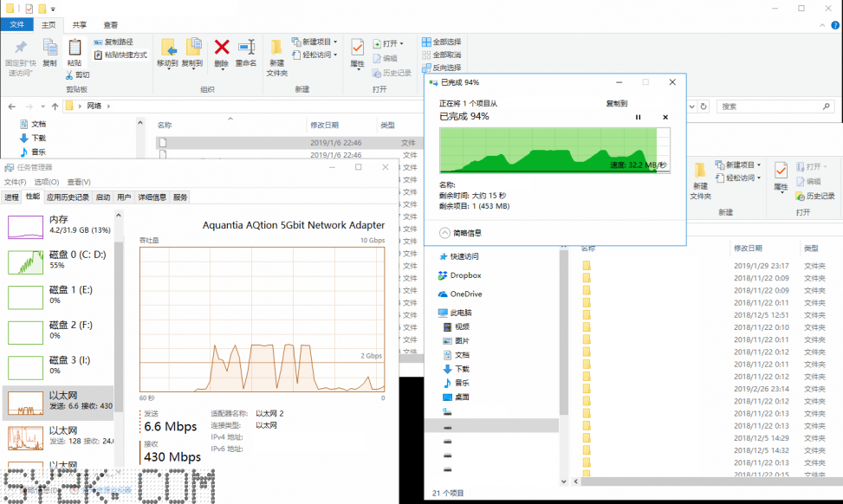This screenshot has width=843, height=504.
Task: Click Task Manager sidebar scroll-up arrow
Action: coord(119,216)
